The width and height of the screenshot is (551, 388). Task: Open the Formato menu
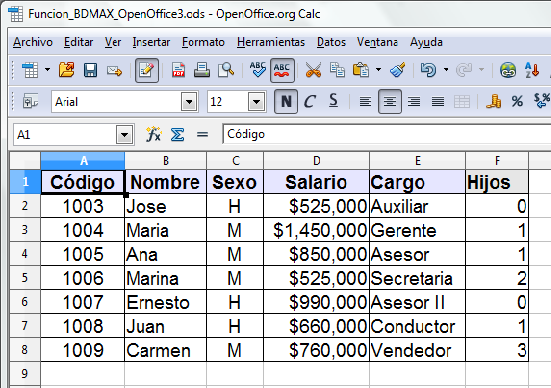tap(203, 42)
